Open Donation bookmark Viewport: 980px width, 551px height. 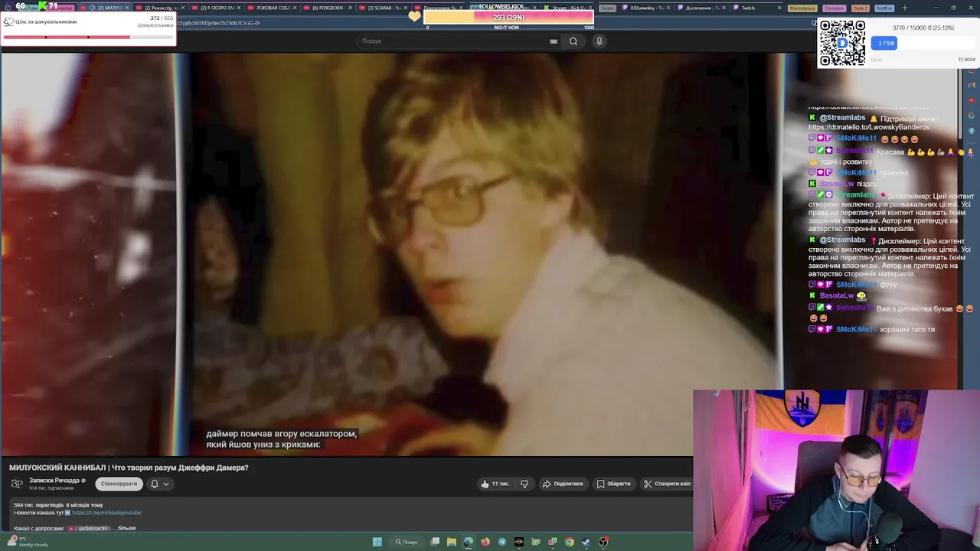pyautogui.click(x=834, y=8)
